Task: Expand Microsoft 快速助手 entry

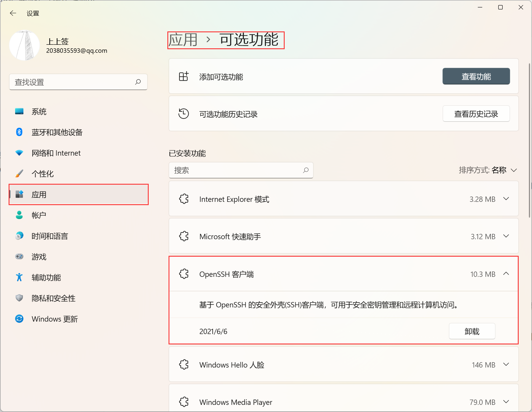Action: pyautogui.click(x=506, y=236)
